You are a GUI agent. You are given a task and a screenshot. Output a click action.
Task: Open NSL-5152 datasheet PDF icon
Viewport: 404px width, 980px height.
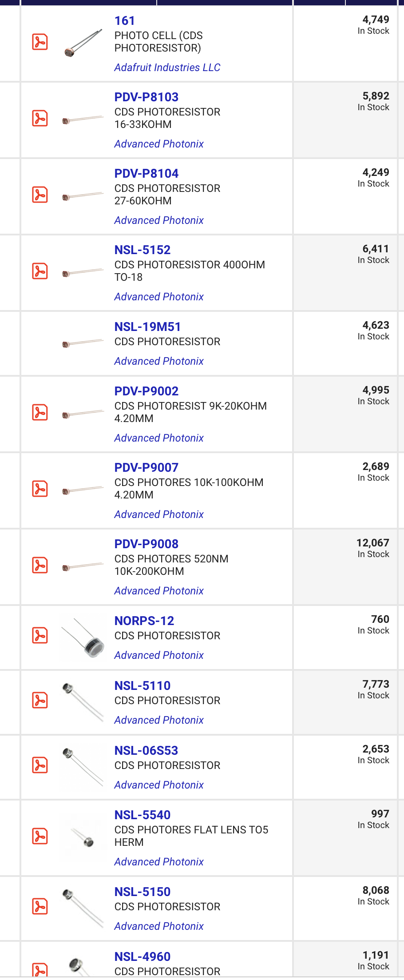coord(40,271)
